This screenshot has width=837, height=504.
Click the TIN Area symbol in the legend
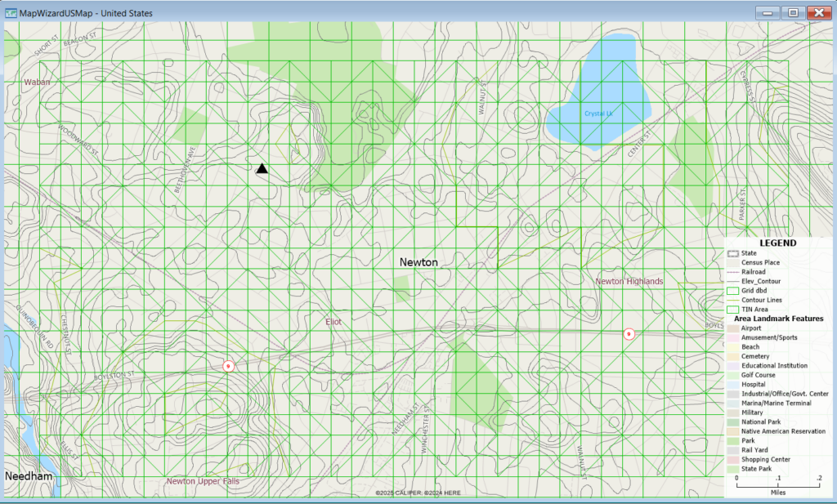point(733,309)
